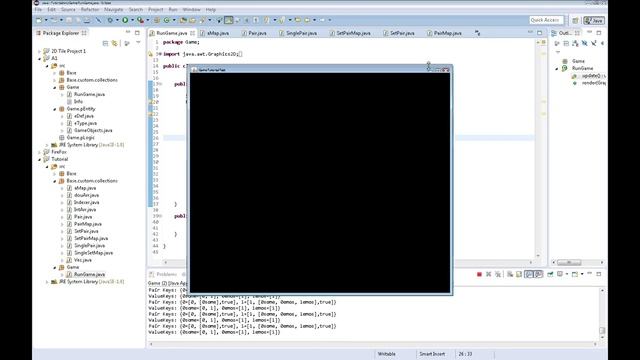The width and height of the screenshot is (640, 360).
Task: Click the Smart Insert status bar entry
Action: pos(432,354)
